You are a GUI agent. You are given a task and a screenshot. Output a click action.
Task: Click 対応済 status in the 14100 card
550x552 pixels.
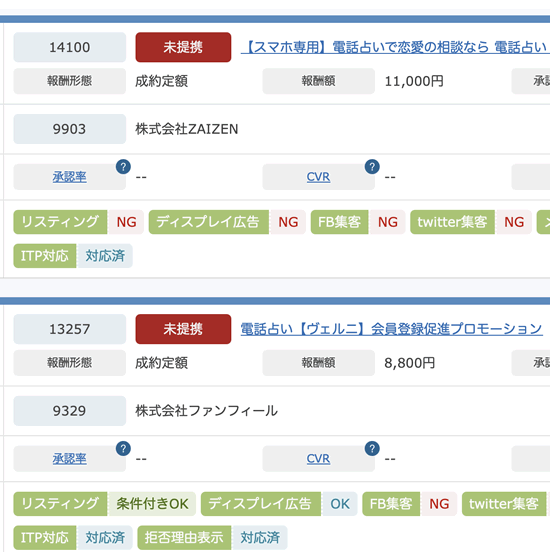tap(105, 256)
